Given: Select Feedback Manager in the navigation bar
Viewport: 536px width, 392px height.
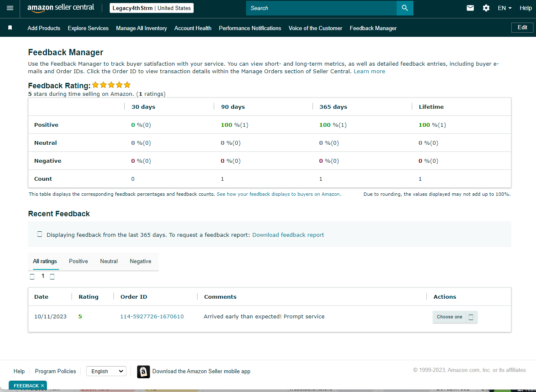Looking at the screenshot, I should coord(373,28).
